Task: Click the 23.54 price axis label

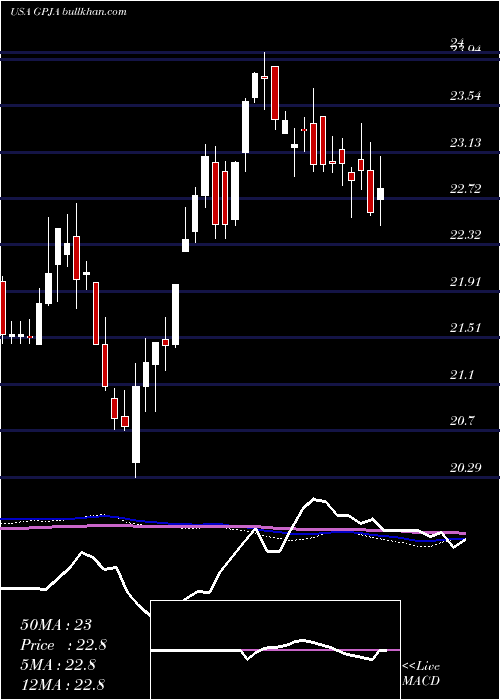Action: 465,96
